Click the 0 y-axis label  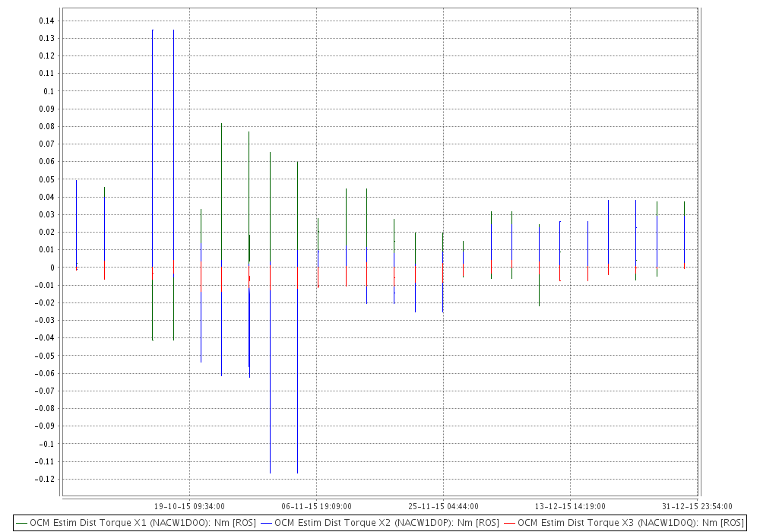click(52, 268)
